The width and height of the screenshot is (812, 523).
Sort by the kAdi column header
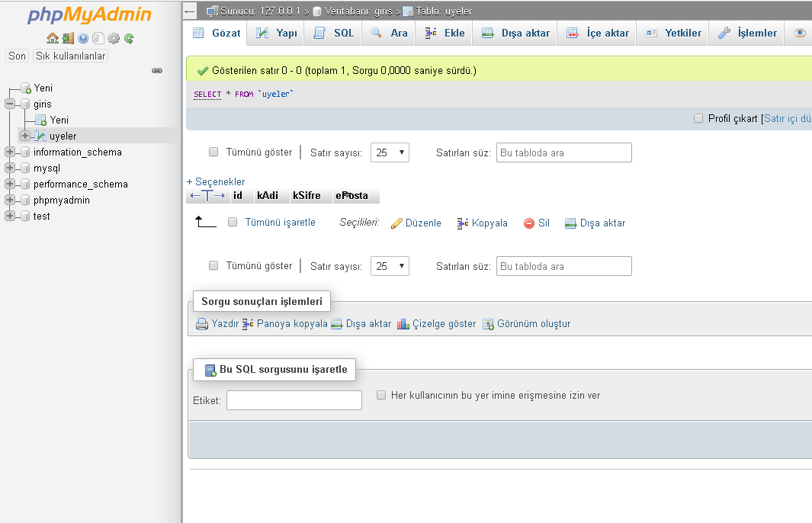pyautogui.click(x=267, y=195)
